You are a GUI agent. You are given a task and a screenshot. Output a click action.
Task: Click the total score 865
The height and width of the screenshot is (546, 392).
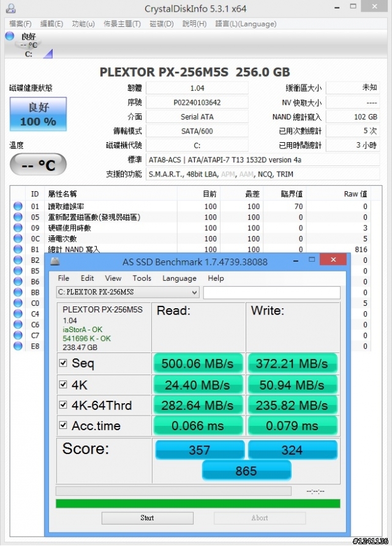tap(246, 471)
